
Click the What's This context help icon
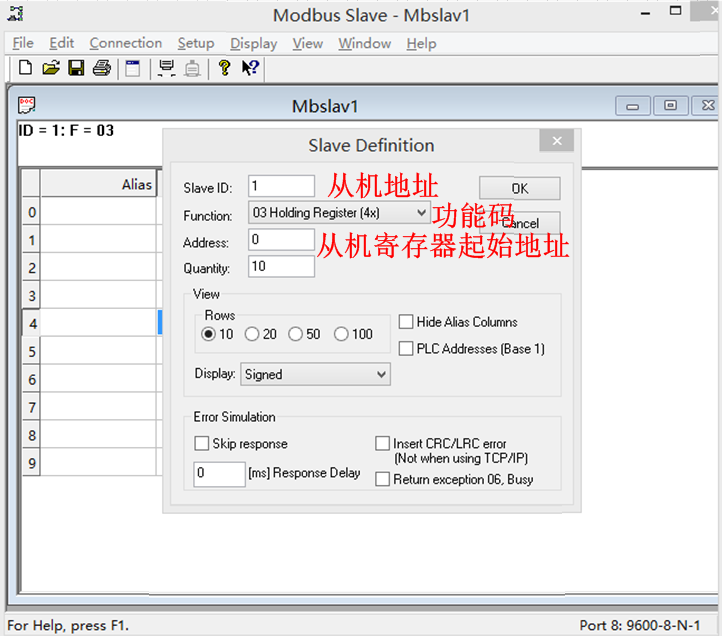[250, 68]
